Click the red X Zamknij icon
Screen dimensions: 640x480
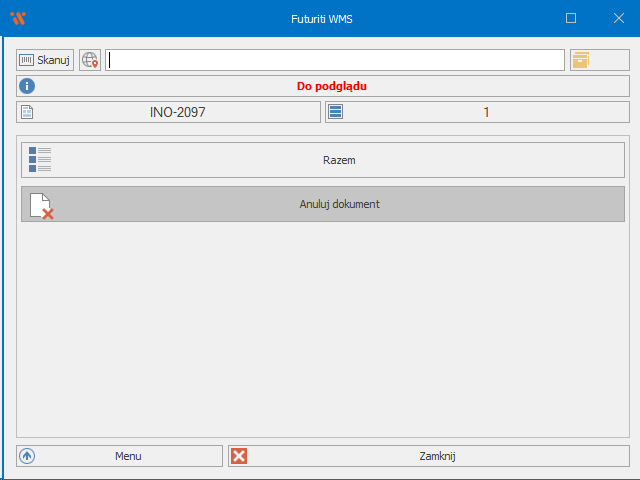(239, 456)
